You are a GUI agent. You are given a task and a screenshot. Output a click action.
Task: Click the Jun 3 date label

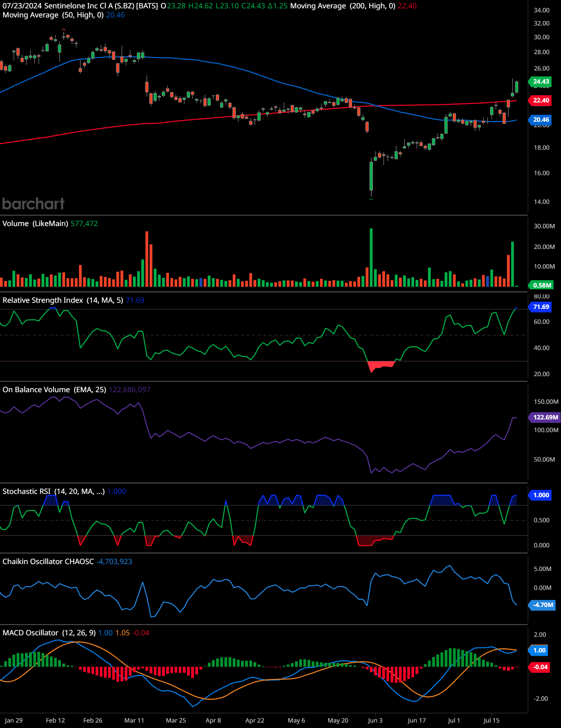pyautogui.click(x=375, y=720)
